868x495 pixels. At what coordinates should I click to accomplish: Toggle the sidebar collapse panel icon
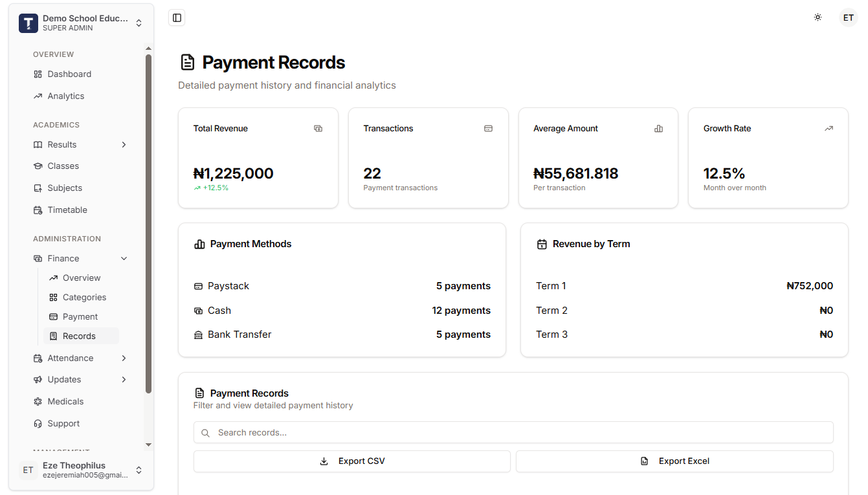click(x=177, y=17)
